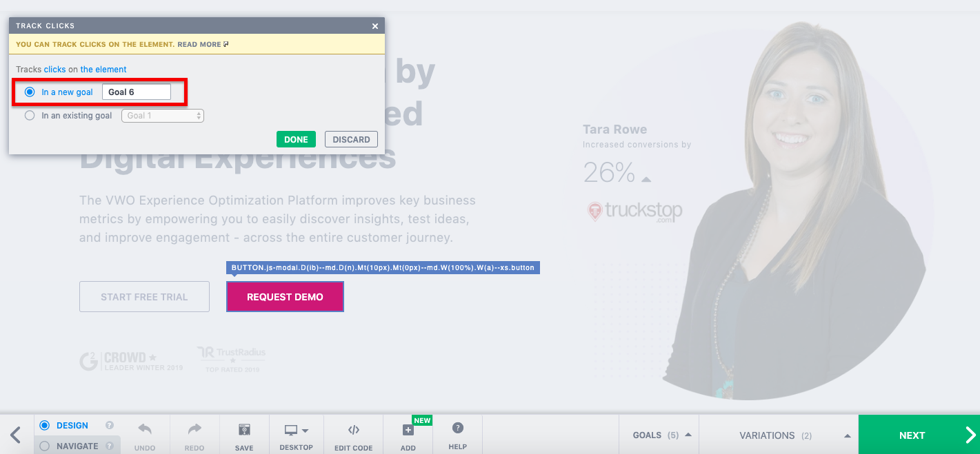Image resolution: width=980 pixels, height=454 pixels.
Task: Click the 'Tara Rowe' name text
Action: pyautogui.click(x=614, y=130)
